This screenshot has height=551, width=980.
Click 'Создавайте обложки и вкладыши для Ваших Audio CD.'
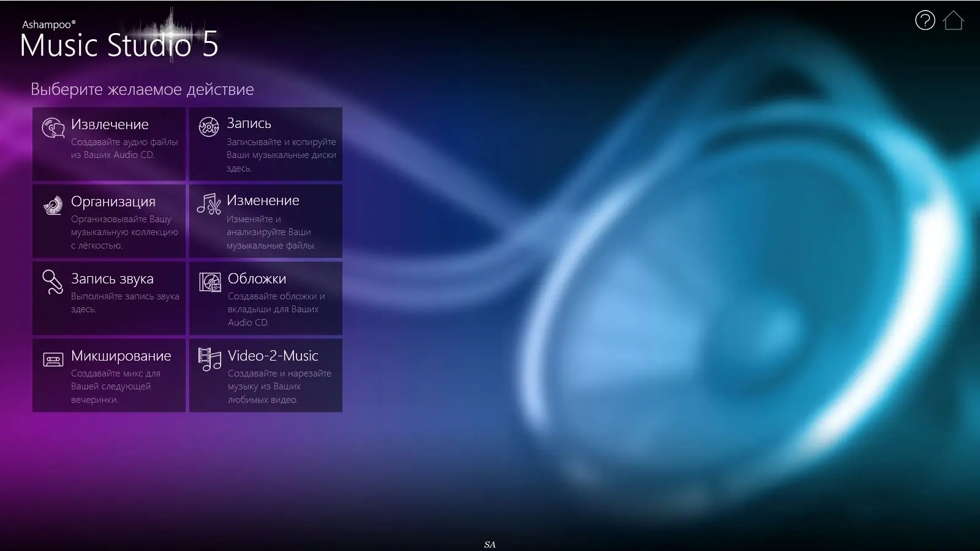tap(276, 309)
